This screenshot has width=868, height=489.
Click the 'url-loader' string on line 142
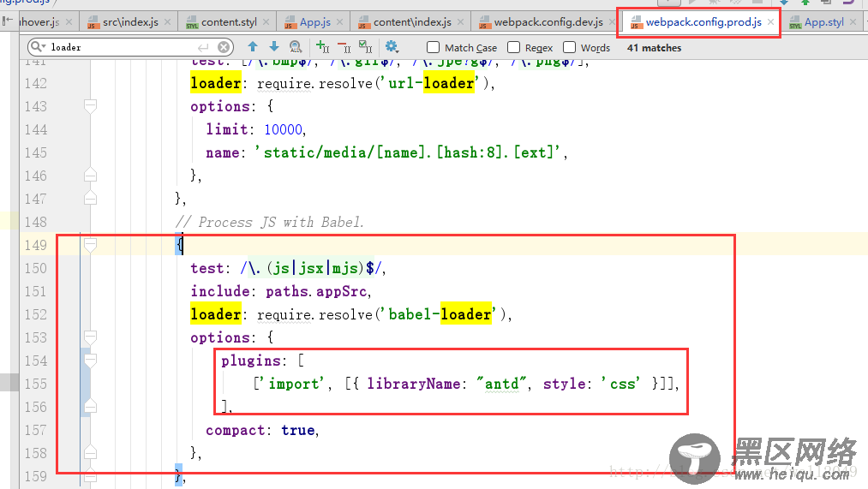click(431, 83)
